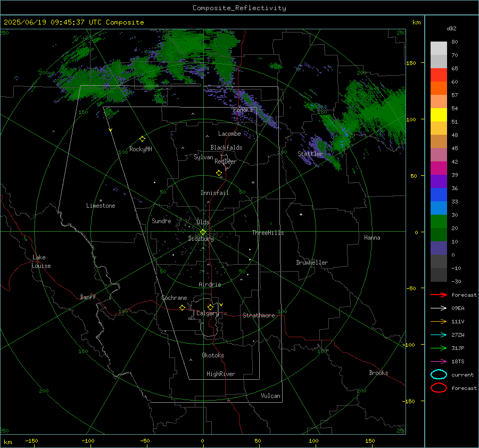Click the Composite_Reflectivity title text

[240, 8]
